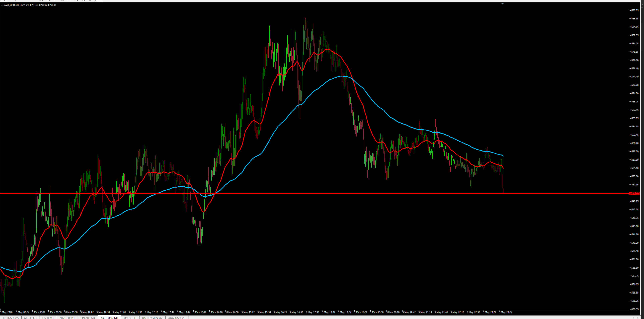Click the 4588.05 price axis label

tap(634, 10)
